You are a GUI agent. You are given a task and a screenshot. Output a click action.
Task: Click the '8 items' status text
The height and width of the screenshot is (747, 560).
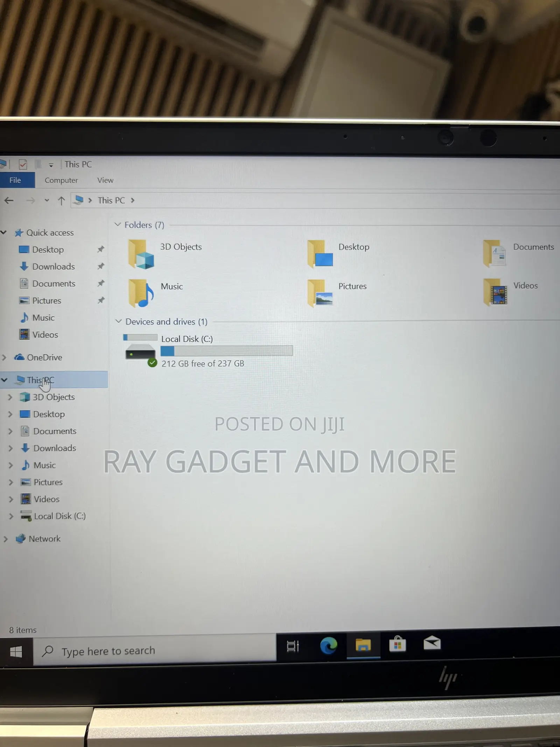pos(23,630)
